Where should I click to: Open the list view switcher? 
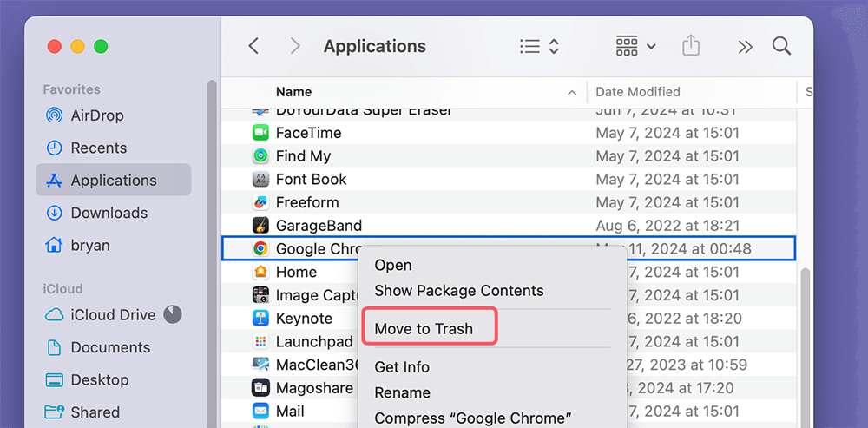pyautogui.click(x=540, y=47)
